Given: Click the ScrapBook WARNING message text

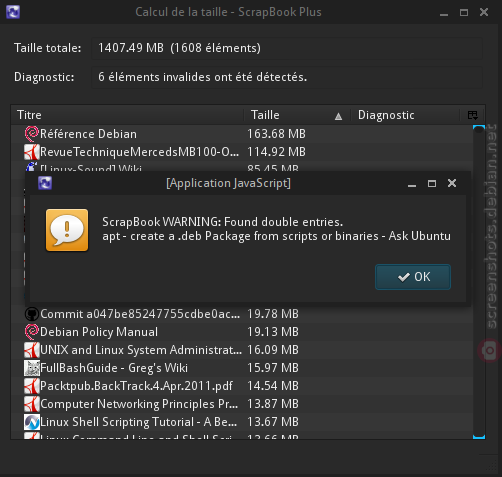Looking at the screenshot, I should tap(223, 222).
